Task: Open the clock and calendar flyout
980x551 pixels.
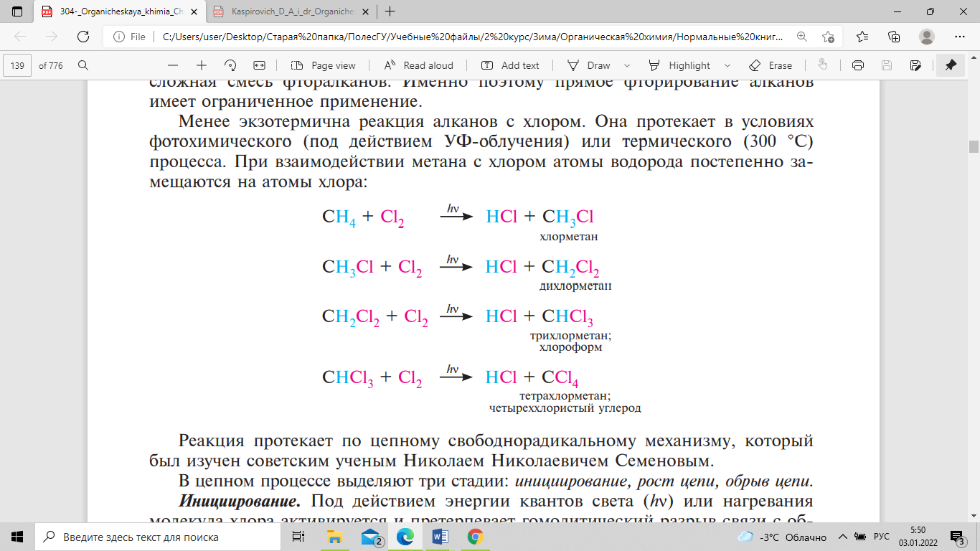Action: point(919,537)
